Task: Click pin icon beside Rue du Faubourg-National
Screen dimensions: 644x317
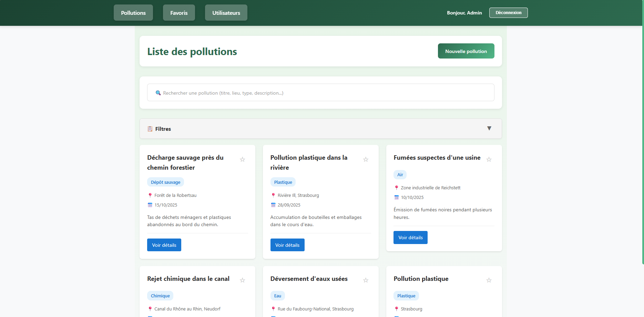Action: tap(273, 309)
